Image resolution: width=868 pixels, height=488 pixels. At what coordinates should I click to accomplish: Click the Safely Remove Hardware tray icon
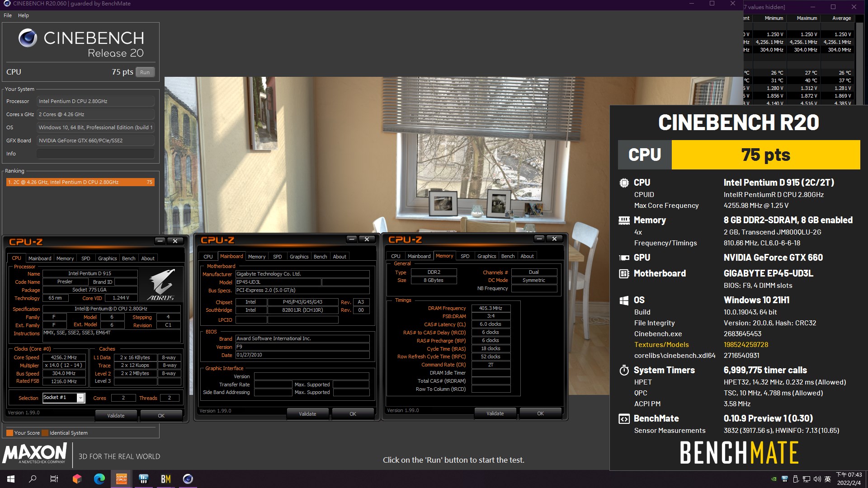[x=796, y=479]
